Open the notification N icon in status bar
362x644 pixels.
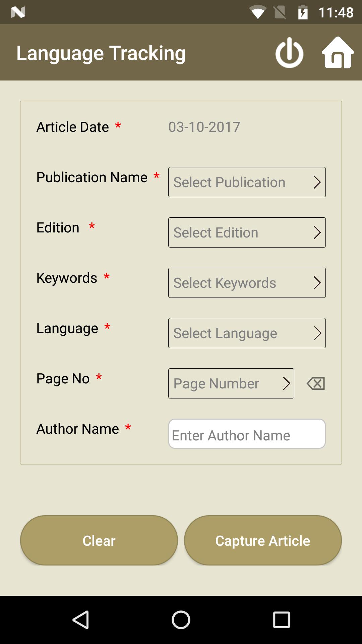(x=18, y=12)
